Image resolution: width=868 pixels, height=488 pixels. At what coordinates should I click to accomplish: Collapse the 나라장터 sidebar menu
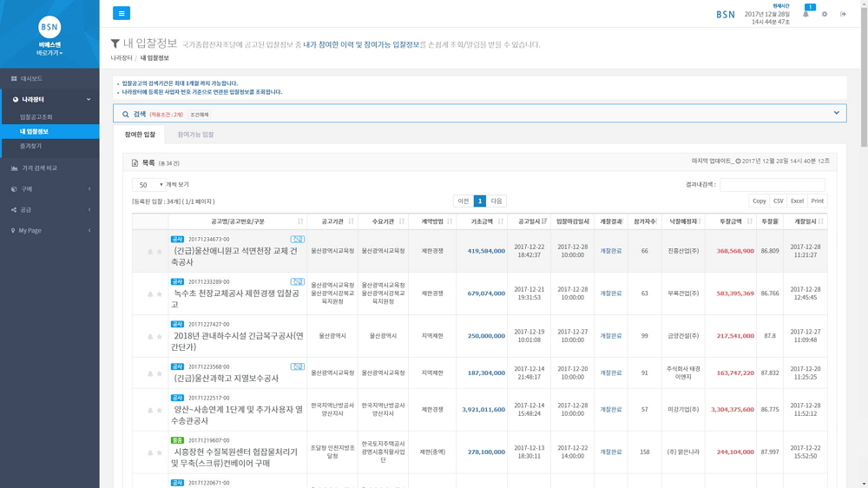pos(89,100)
